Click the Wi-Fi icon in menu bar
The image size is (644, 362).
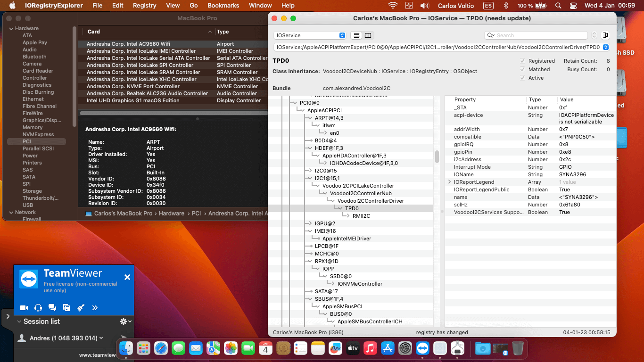393,6
